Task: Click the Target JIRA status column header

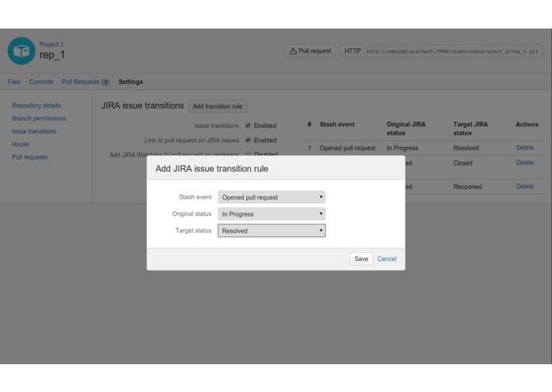Action: [x=470, y=129]
